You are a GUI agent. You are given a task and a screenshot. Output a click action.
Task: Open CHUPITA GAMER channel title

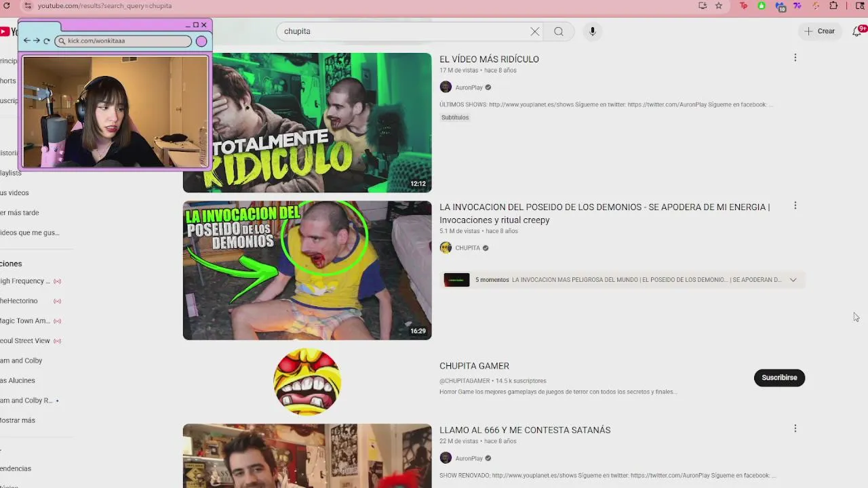coord(474,366)
